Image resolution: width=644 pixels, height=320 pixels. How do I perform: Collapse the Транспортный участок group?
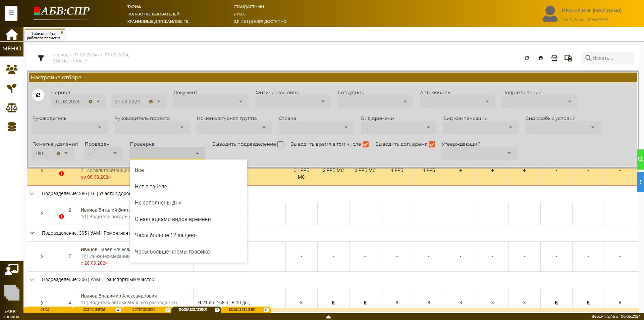pyautogui.click(x=32, y=279)
